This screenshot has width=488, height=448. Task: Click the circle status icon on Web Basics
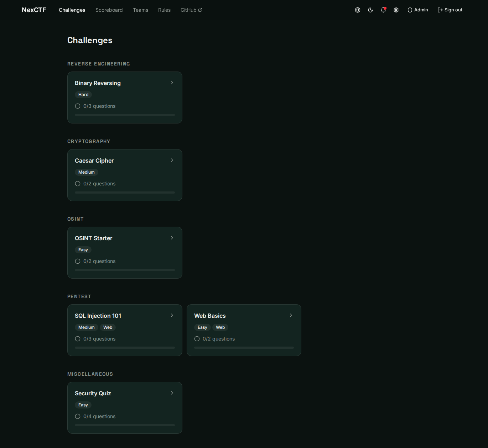[197, 339]
